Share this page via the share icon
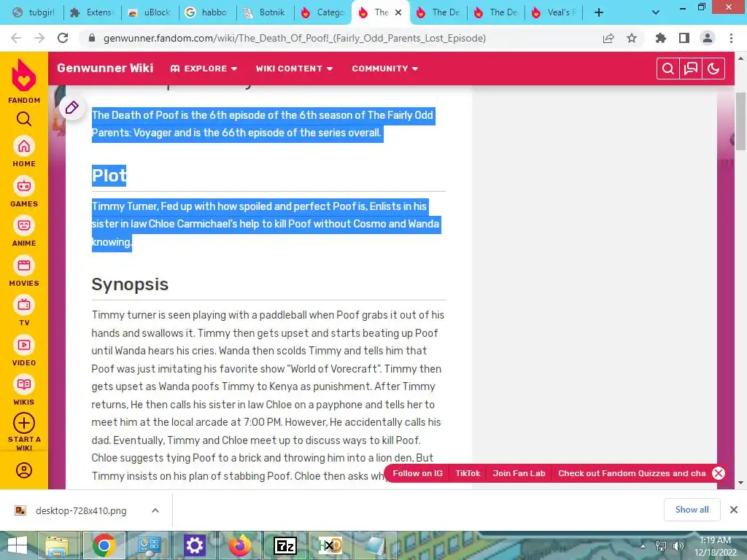The height and width of the screenshot is (560, 747). 608,38
